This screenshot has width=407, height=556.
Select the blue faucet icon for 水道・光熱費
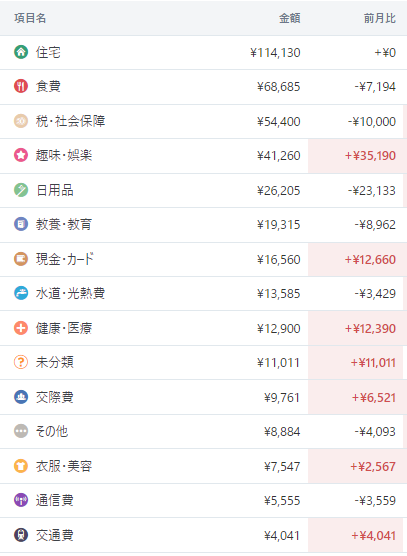pyautogui.click(x=21, y=294)
